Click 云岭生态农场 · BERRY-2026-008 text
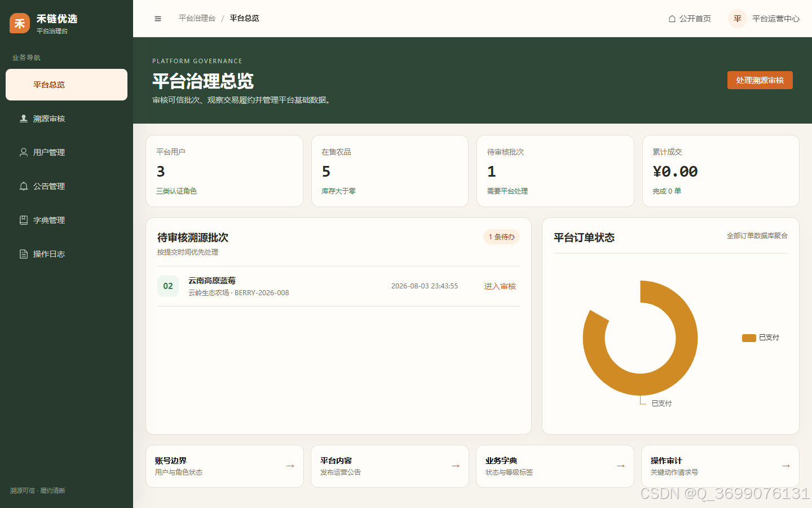Image resolution: width=812 pixels, height=508 pixels. click(x=239, y=293)
